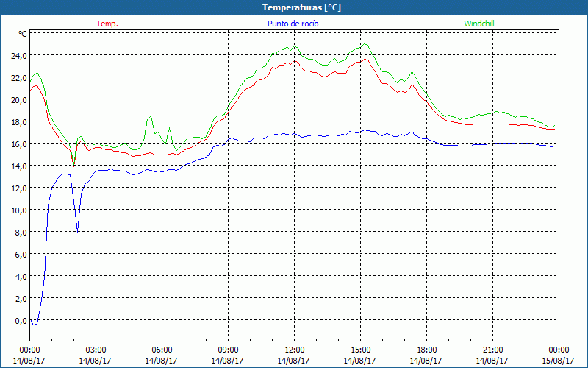Click the 24,0 y-axis value
This screenshot has height=368, width=588.
coord(20,56)
